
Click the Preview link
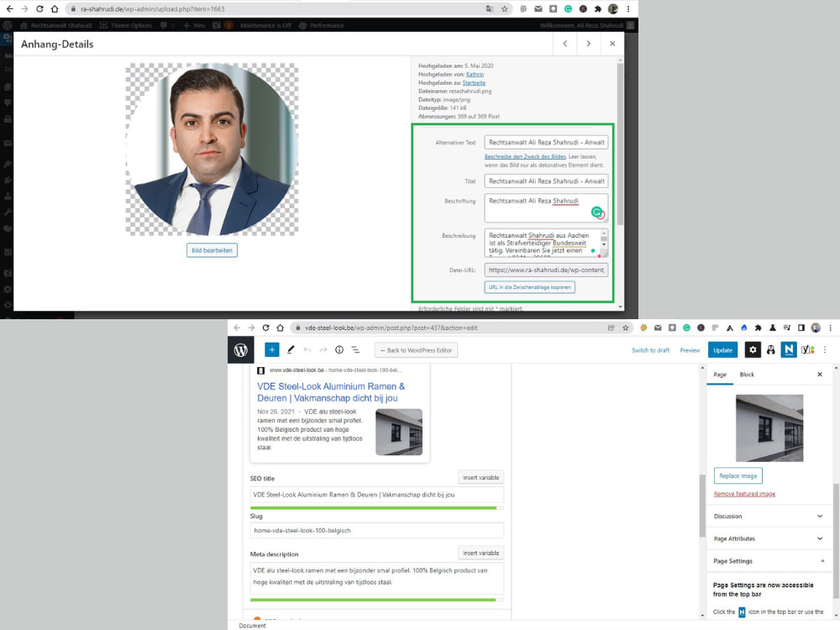click(x=690, y=349)
